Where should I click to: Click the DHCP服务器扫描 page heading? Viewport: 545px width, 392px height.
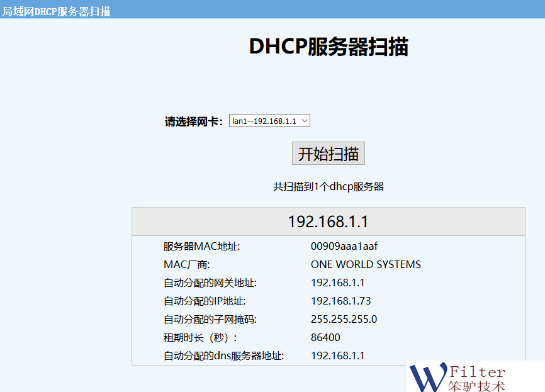tap(328, 47)
